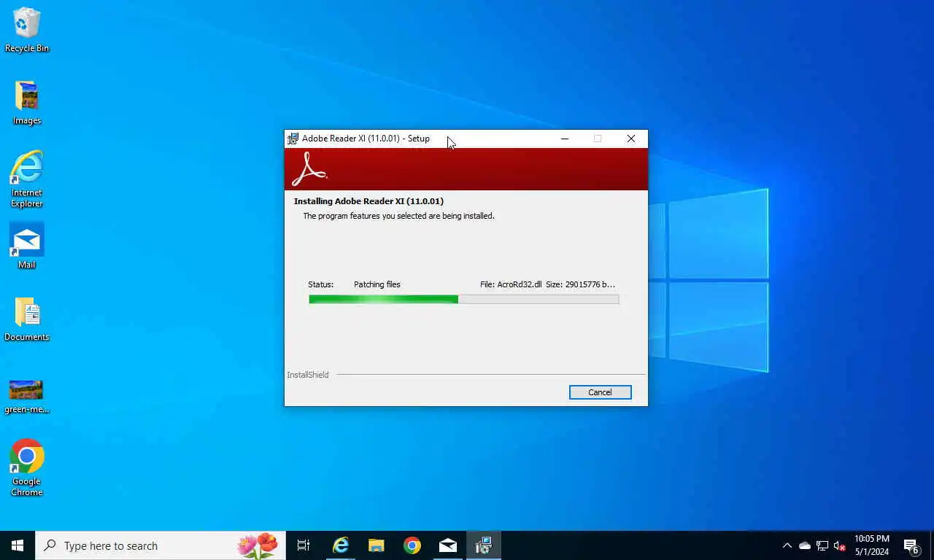The height and width of the screenshot is (560, 934).
Task: Open File Explorer from the taskbar
Action: (377, 545)
